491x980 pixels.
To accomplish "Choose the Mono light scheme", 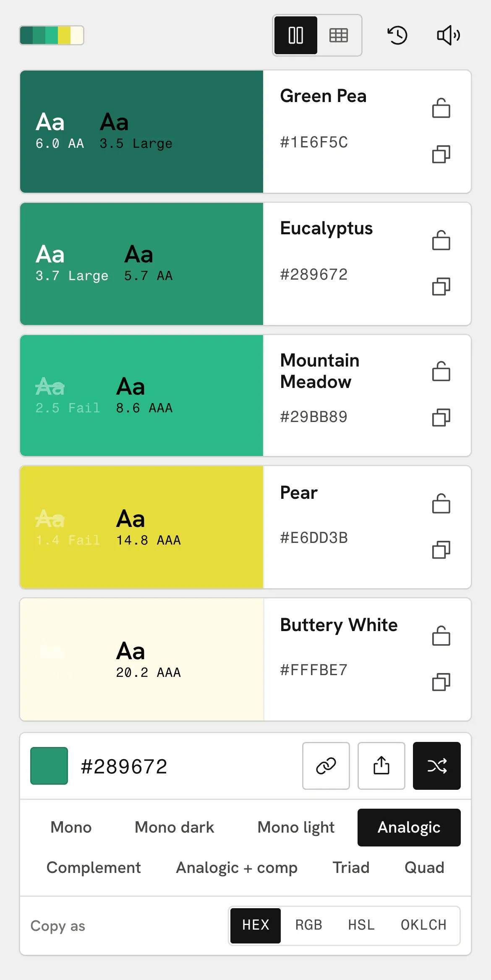I will point(296,827).
